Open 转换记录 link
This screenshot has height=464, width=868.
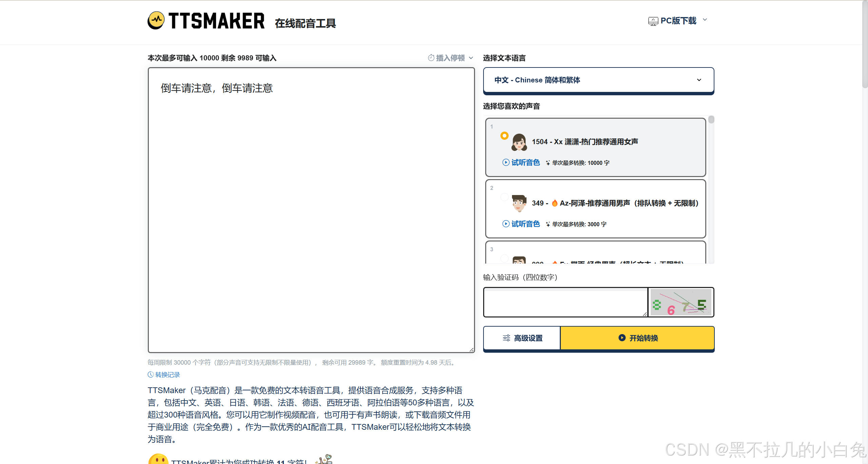tap(167, 375)
